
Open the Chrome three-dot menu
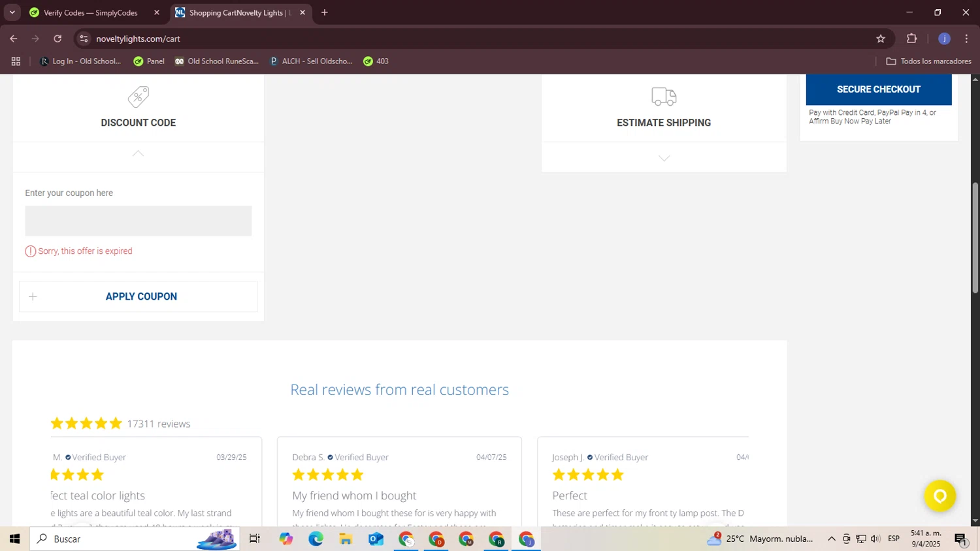point(967,39)
